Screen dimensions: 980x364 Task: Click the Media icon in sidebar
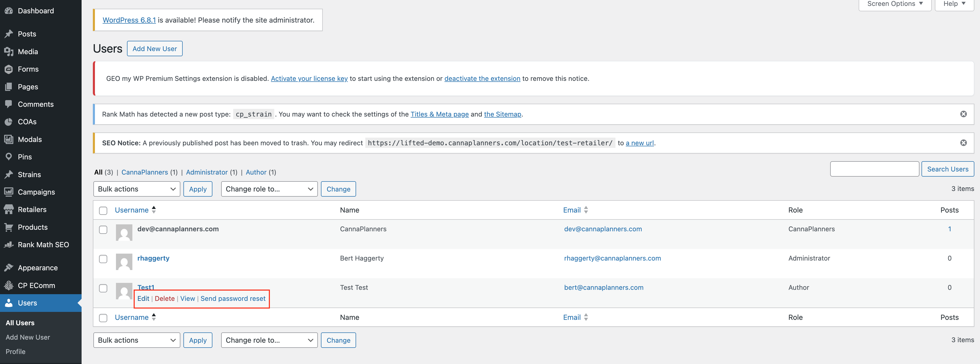(8, 51)
